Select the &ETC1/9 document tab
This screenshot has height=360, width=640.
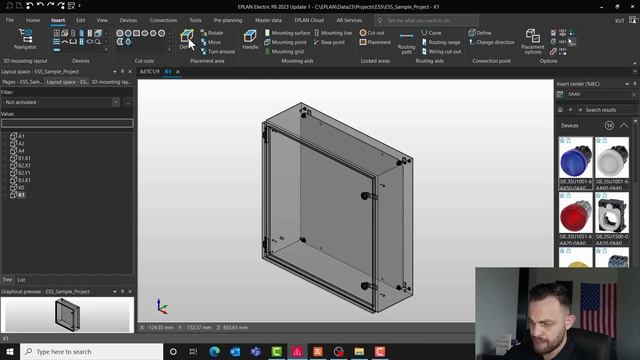(x=150, y=71)
